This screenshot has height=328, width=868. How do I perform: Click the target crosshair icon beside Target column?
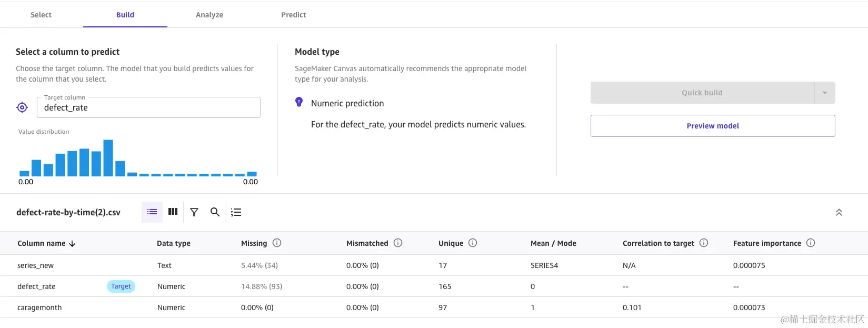pos(22,107)
